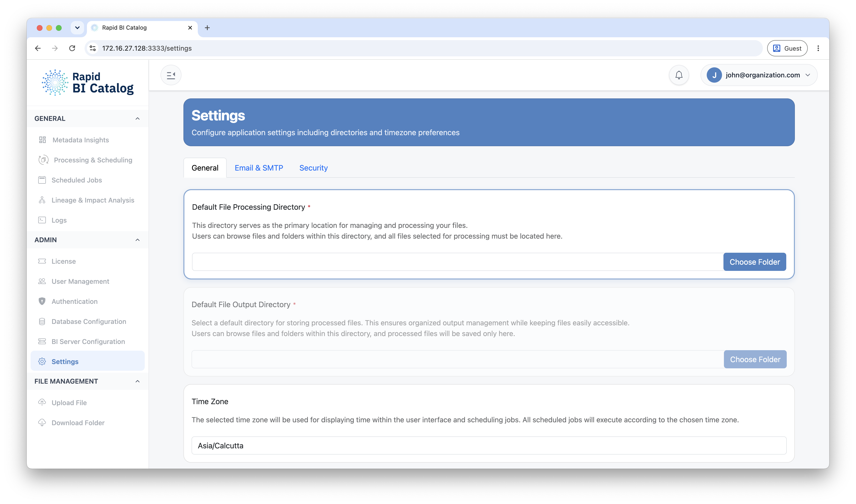Viewport: 856px width, 504px height.
Task: Click the browser forward arrow
Action: [55, 48]
